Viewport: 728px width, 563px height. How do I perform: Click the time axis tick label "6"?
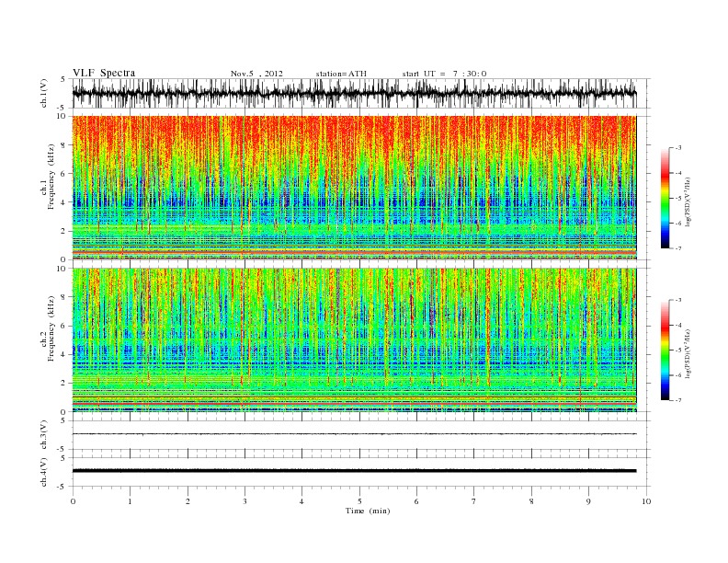tap(416, 501)
